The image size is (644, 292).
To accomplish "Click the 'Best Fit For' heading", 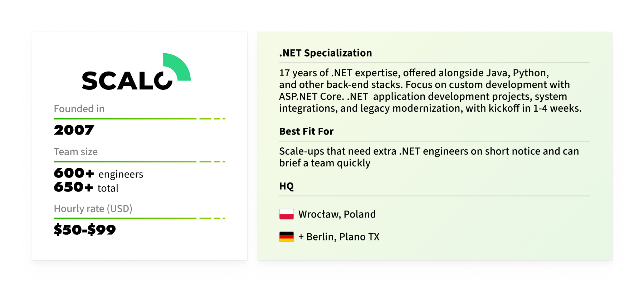I will [306, 131].
